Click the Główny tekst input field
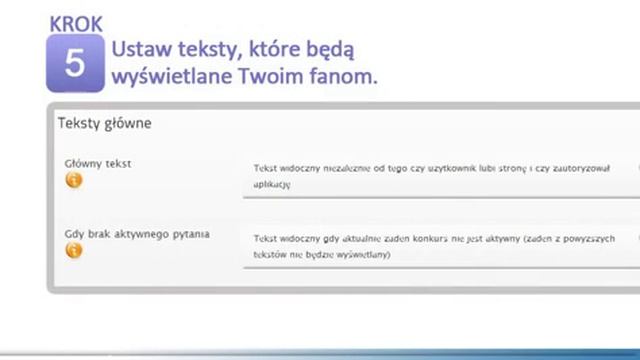Viewport: 640px width, 360px height. coord(442,177)
